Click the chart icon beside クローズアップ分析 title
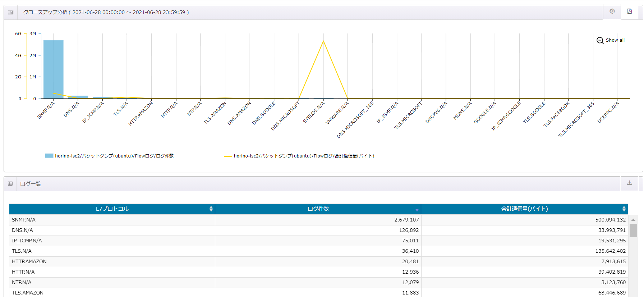Viewport: 644px width, 297px height. click(x=10, y=12)
